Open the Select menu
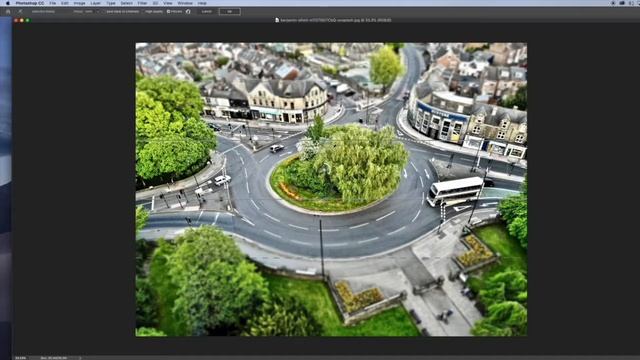 click(x=127, y=3)
